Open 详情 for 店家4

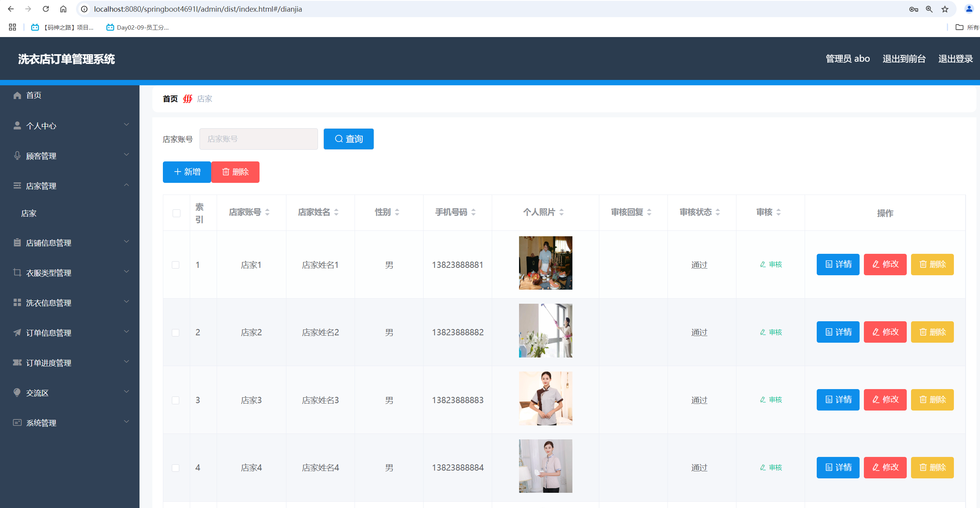click(x=837, y=467)
